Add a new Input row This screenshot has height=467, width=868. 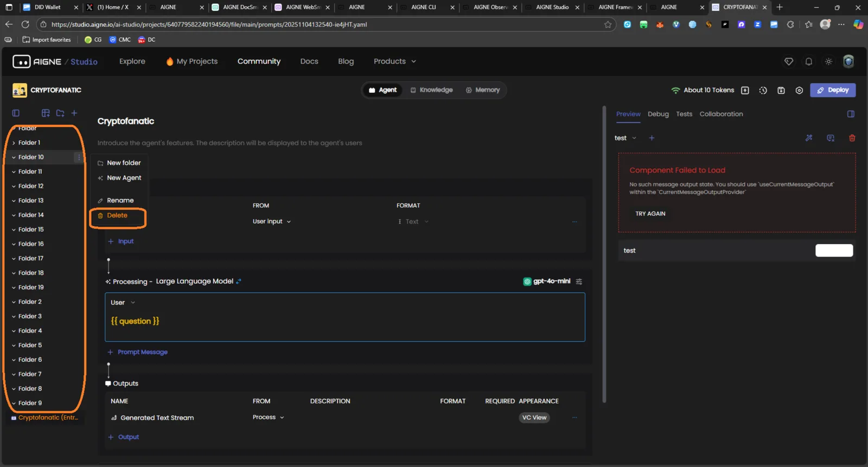[x=121, y=241]
